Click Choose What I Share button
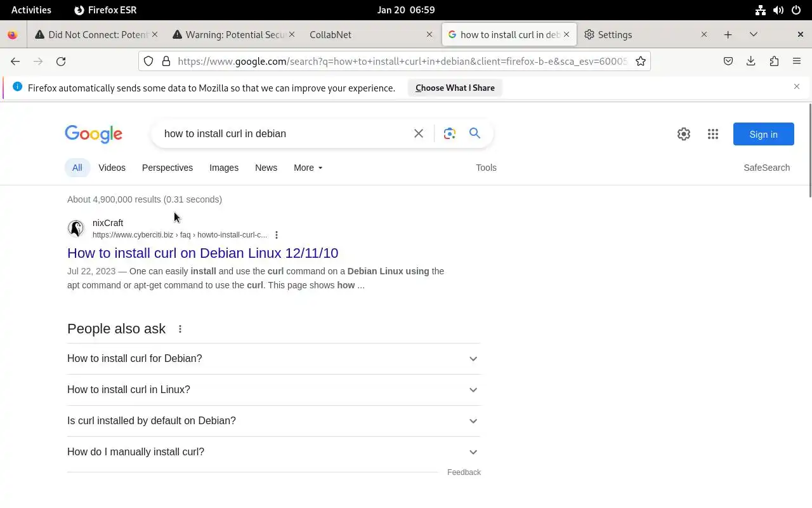Viewport: 812px width, 508px height. [x=455, y=88]
